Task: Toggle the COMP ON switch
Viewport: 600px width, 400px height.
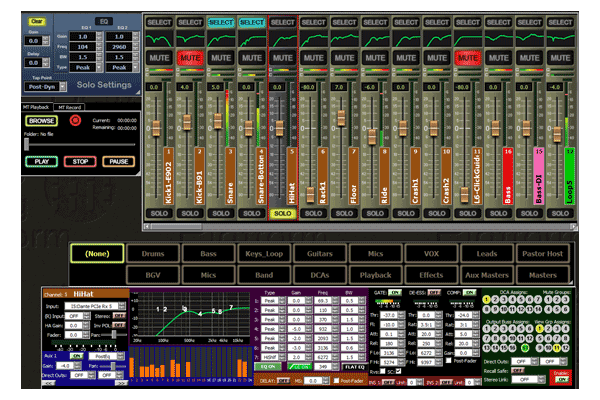Action: (470, 293)
